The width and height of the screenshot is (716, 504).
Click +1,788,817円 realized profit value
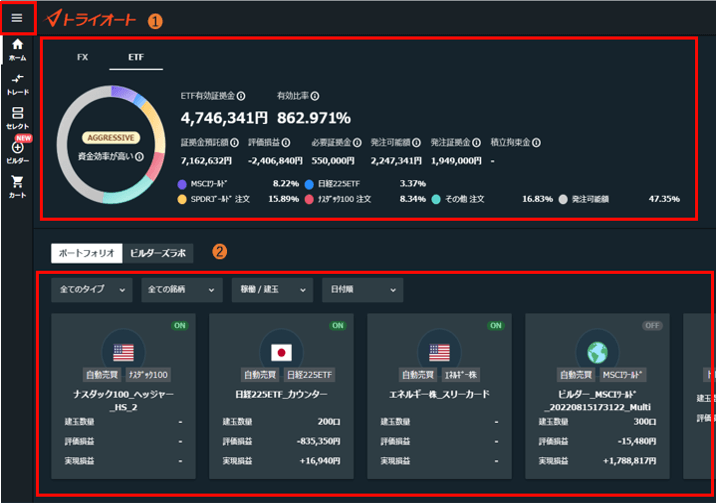[x=630, y=461]
